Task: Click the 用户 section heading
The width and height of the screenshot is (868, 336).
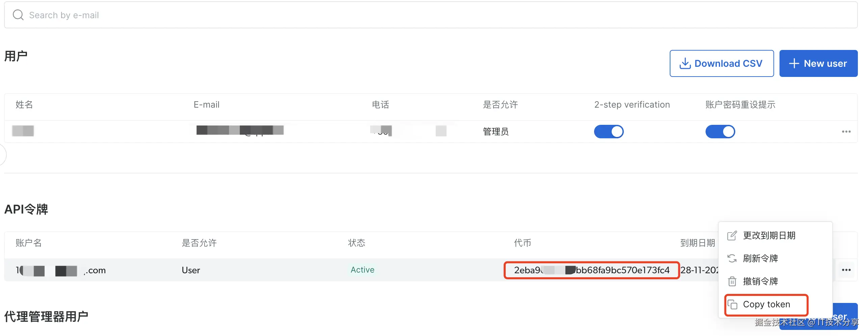Action: 16,56
